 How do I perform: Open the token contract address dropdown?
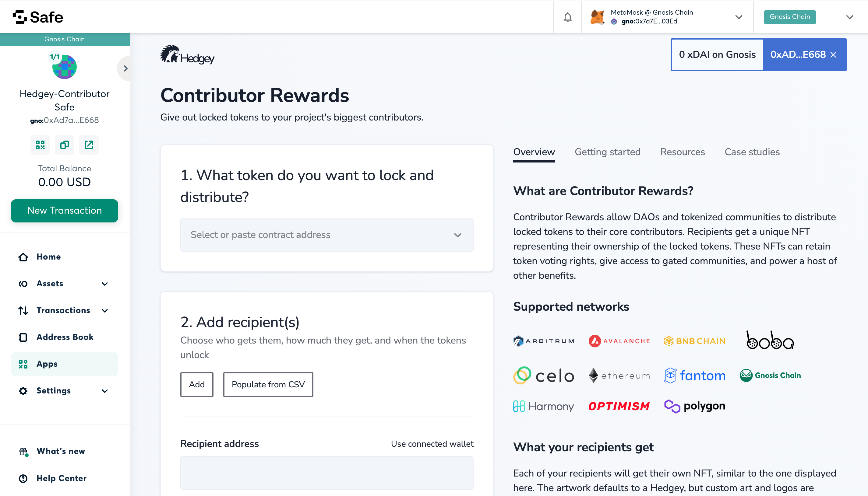coord(326,235)
